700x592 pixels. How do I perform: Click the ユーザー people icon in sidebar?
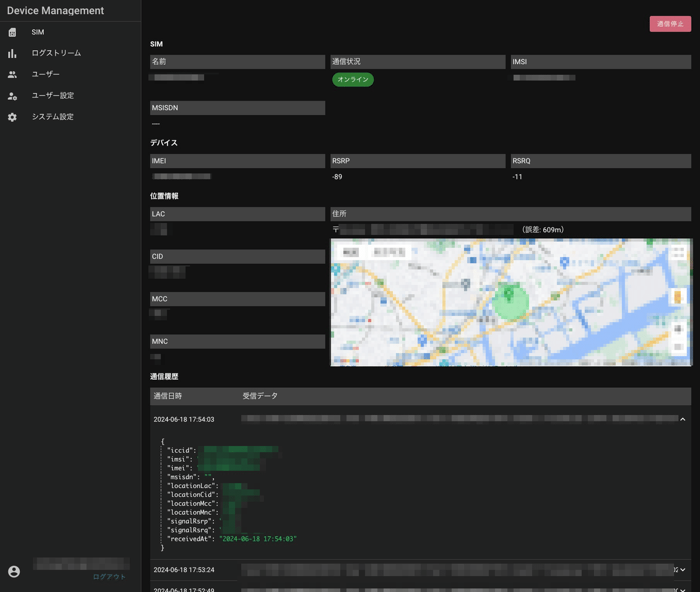coord(13,74)
